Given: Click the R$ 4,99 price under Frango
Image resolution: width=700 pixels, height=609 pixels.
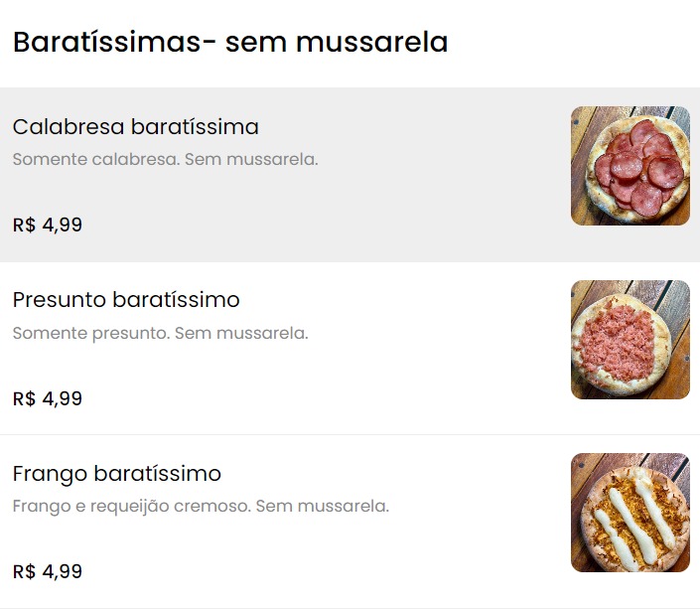Looking at the screenshot, I should tap(48, 572).
